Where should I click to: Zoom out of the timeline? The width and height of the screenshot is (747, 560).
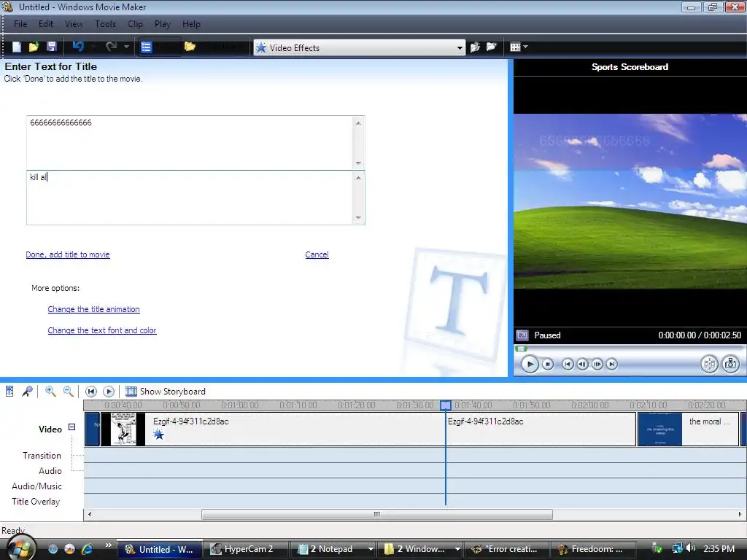click(x=68, y=392)
